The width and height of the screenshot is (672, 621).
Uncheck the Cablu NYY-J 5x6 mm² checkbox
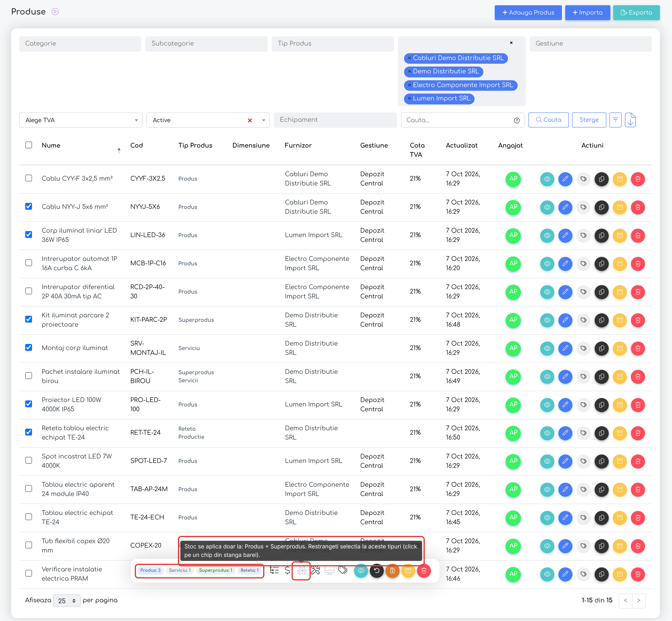(x=29, y=206)
